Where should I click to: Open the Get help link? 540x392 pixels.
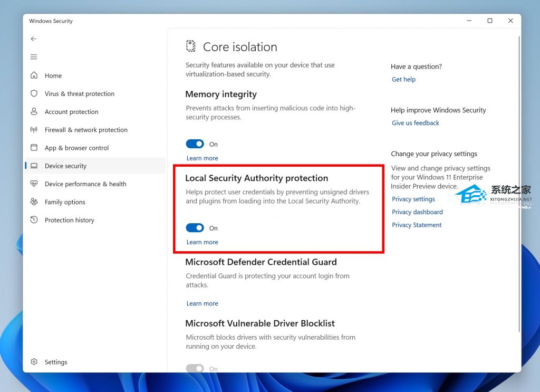[403, 80]
